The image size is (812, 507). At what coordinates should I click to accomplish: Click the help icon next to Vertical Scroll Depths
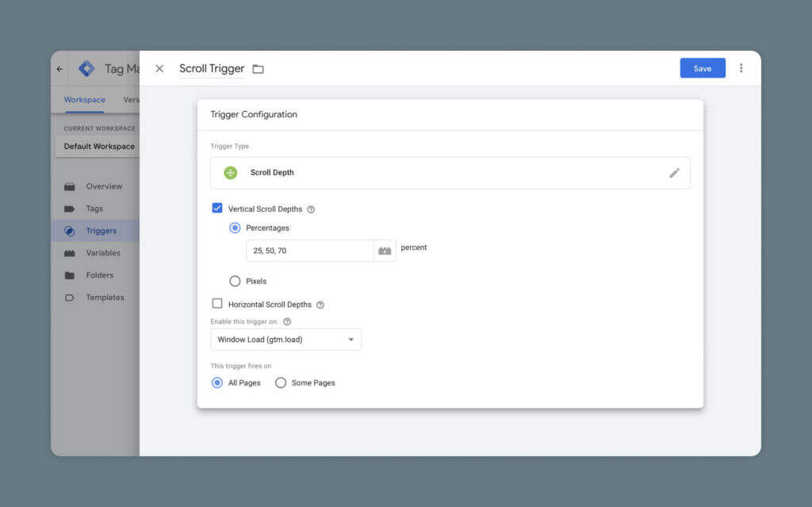(311, 209)
